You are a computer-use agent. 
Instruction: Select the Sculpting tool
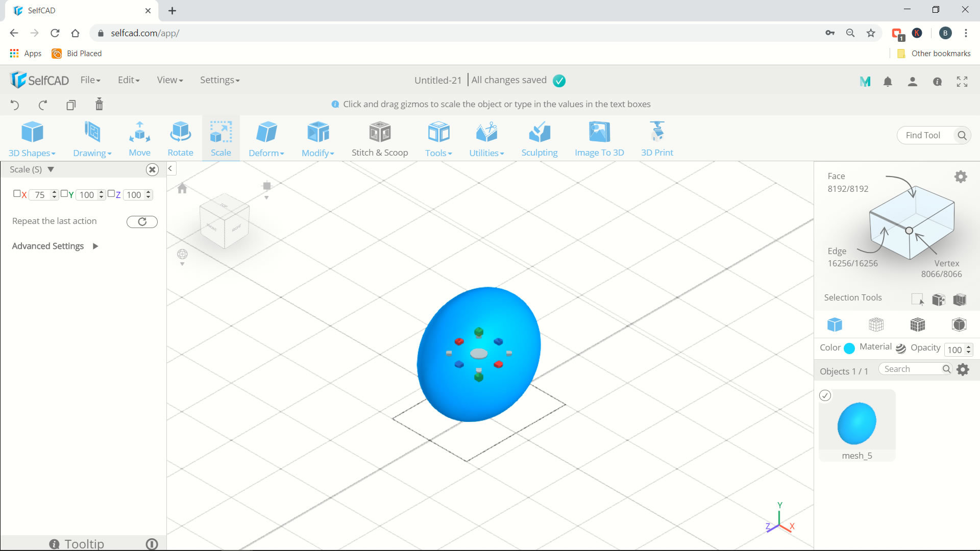pyautogui.click(x=540, y=139)
